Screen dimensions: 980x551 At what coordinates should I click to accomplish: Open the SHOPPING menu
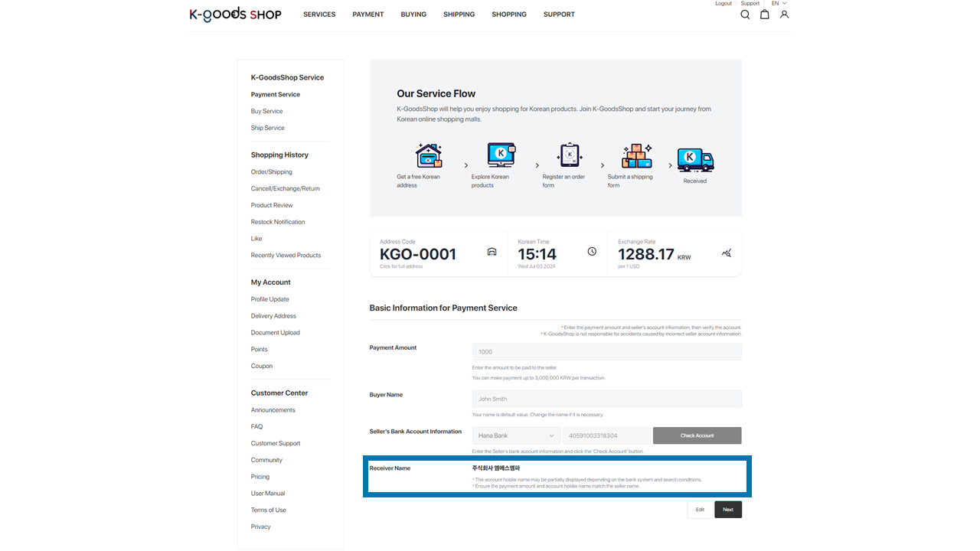click(x=509, y=15)
